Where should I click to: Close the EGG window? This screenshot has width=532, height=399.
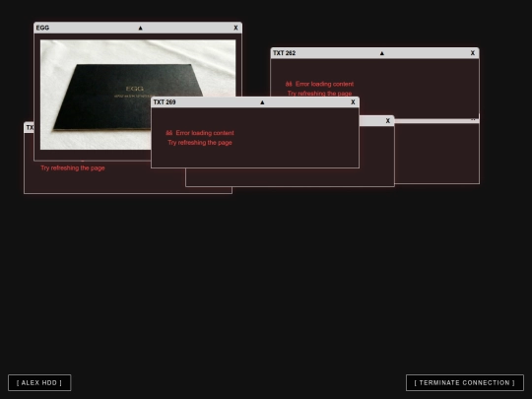click(x=235, y=28)
